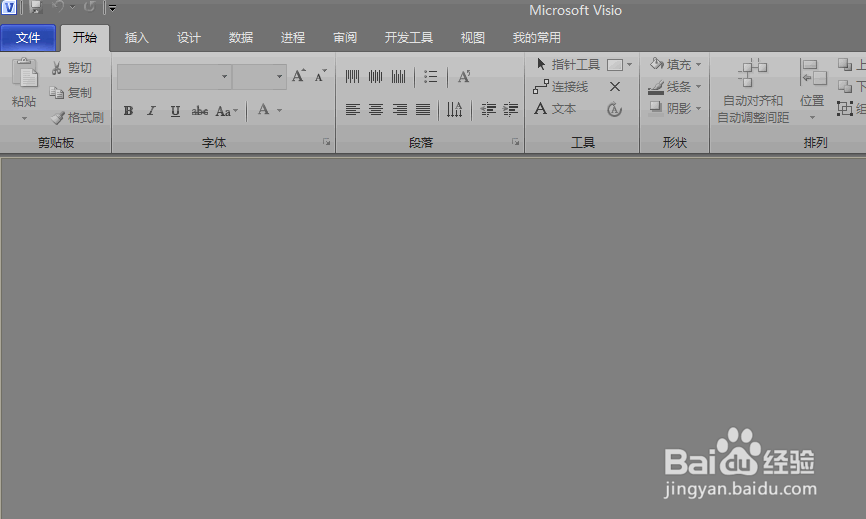The height and width of the screenshot is (519, 866).
Task: Select the Pointer Tool (指针工具)
Action: tap(568, 65)
